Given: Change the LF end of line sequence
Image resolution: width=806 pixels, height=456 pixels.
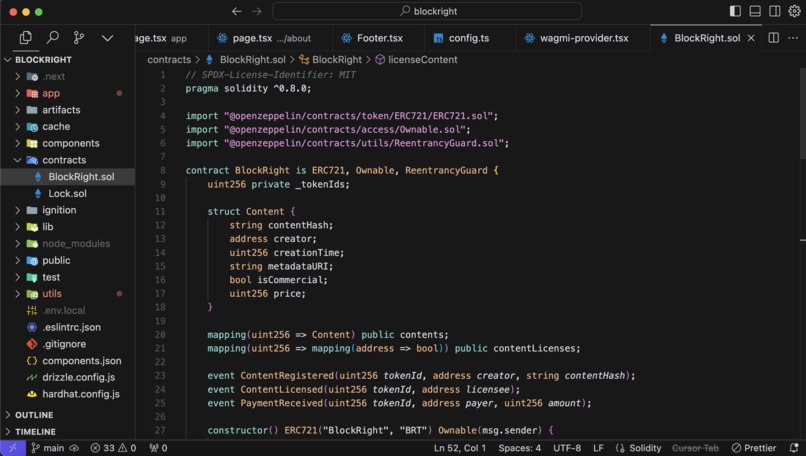Looking at the screenshot, I should pos(598,448).
